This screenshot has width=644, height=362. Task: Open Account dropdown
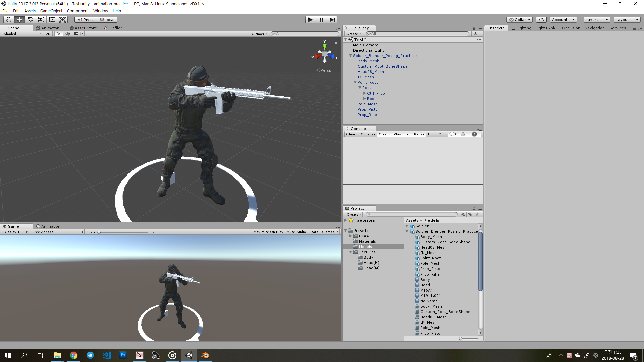[563, 20]
